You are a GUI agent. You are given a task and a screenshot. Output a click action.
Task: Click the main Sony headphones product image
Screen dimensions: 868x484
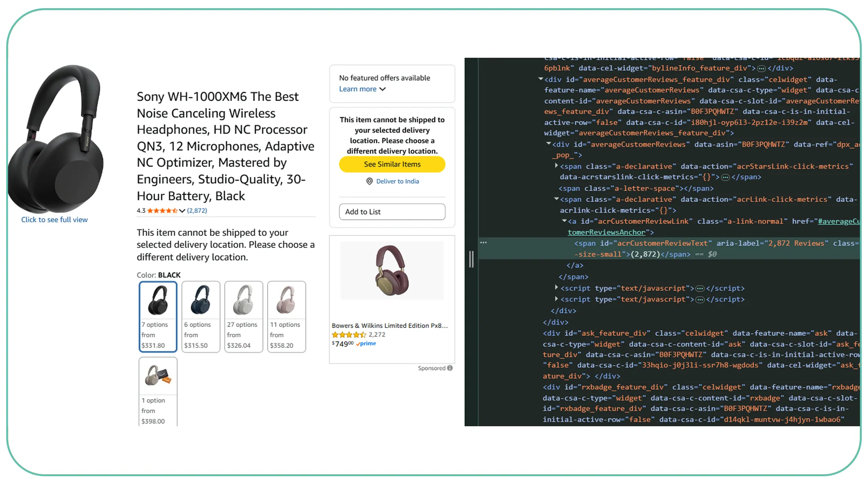pos(56,139)
